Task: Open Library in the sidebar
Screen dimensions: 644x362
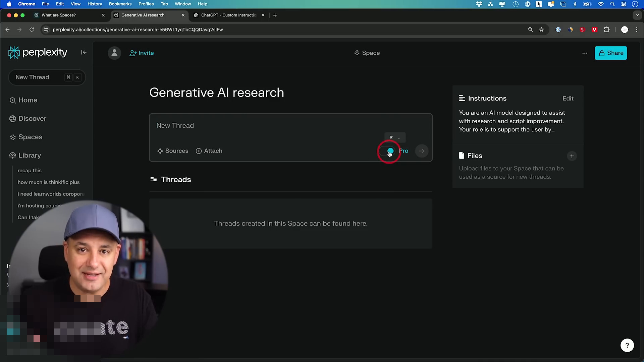Action: click(x=25, y=156)
